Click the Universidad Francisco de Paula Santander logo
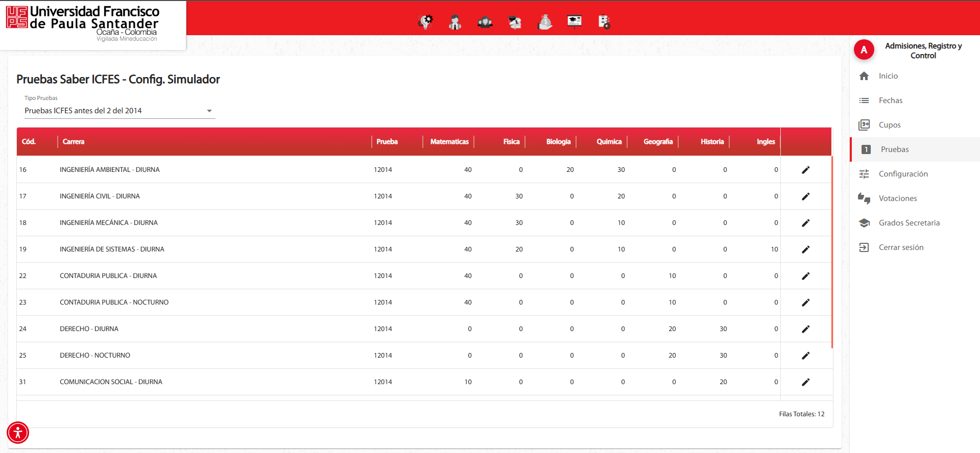Image resolution: width=980 pixels, height=453 pixels. 83,23
